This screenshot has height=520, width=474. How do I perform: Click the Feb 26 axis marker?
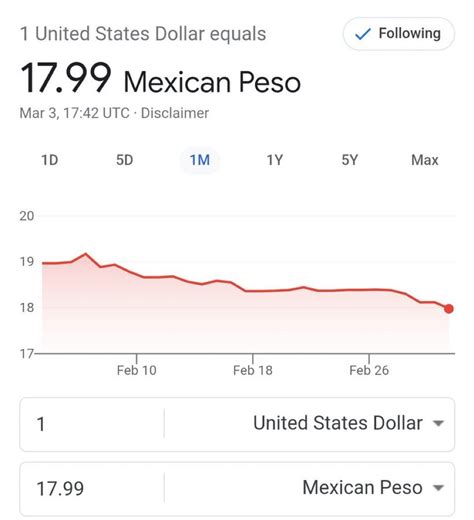pos(369,370)
